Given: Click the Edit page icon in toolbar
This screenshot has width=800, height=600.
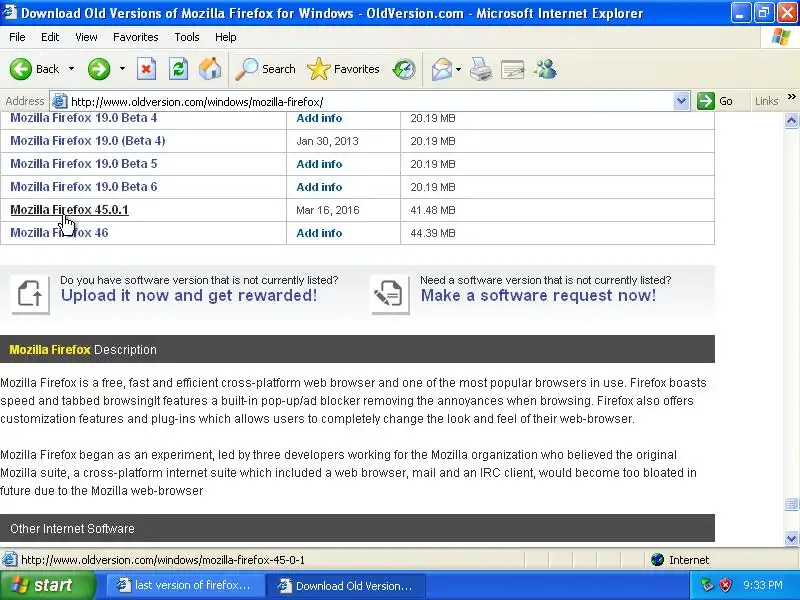Looking at the screenshot, I should click(x=513, y=69).
